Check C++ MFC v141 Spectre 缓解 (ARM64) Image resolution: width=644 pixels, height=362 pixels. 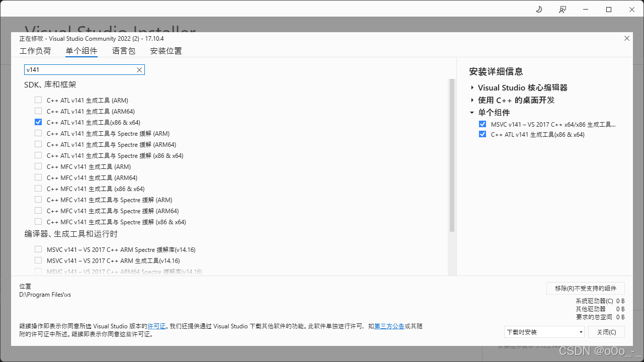coord(38,211)
